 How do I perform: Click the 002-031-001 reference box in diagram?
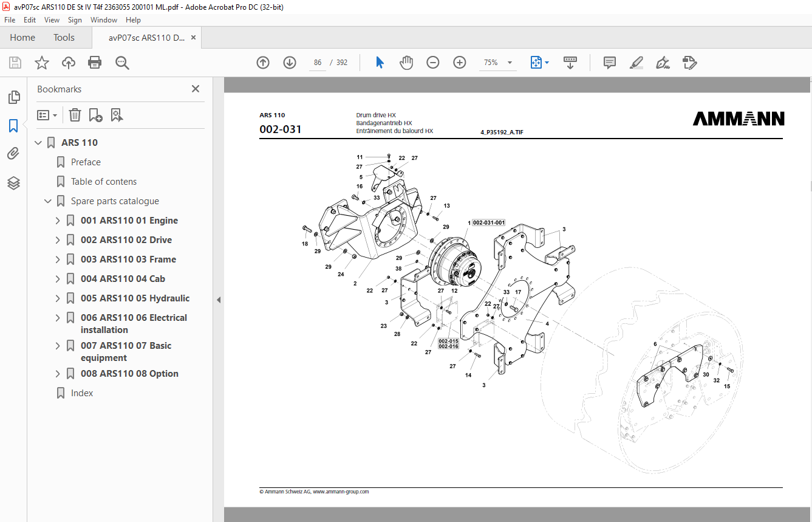coord(488,222)
